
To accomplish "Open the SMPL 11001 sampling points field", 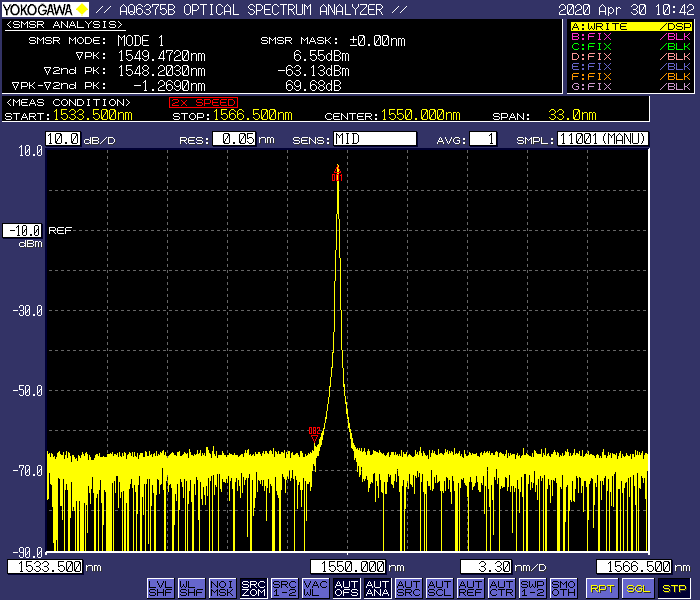I will click(603, 139).
